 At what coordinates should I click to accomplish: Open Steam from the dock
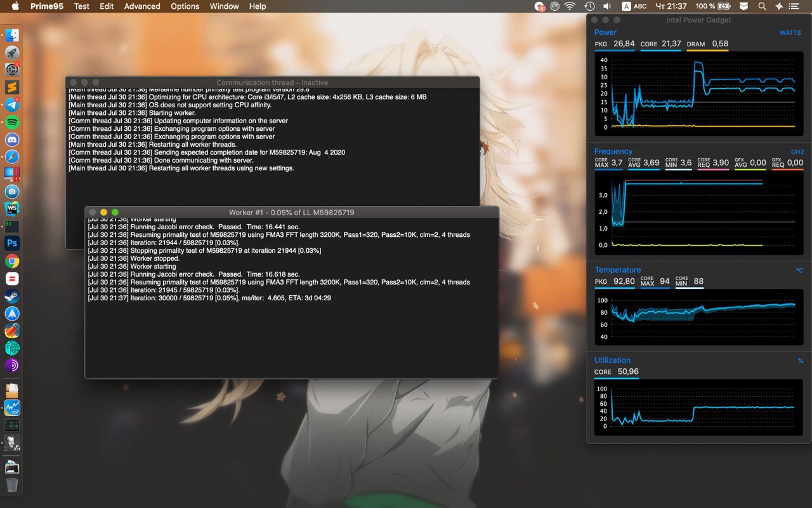click(x=12, y=296)
